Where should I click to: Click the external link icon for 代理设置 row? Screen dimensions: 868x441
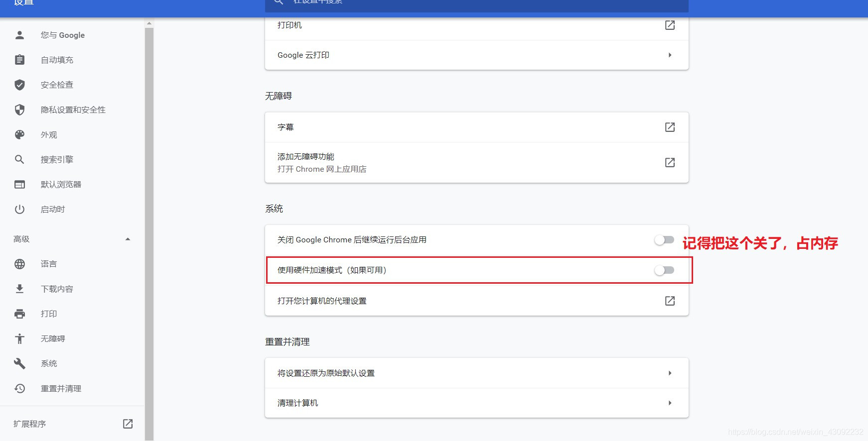coord(670,301)
